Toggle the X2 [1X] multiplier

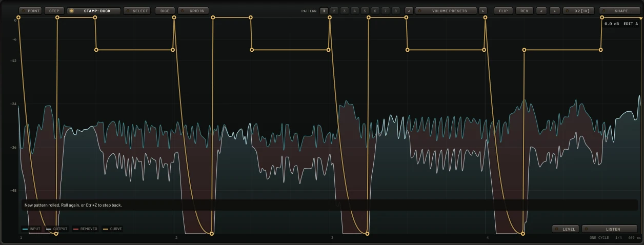click(x=579, y=11)
